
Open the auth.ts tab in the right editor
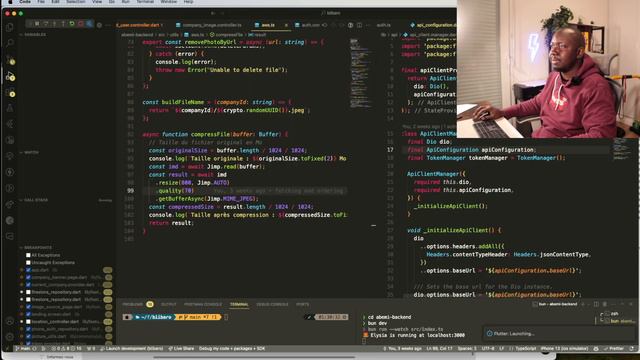click(x=383, y=25)
